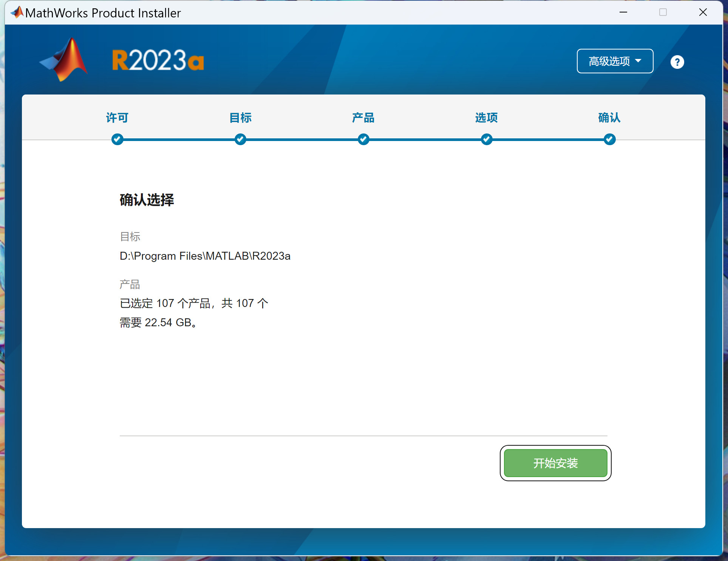Viewport: 728px width, 561px height.
Task: Click the checkmark circle under 确认
Action: (609, 139)
